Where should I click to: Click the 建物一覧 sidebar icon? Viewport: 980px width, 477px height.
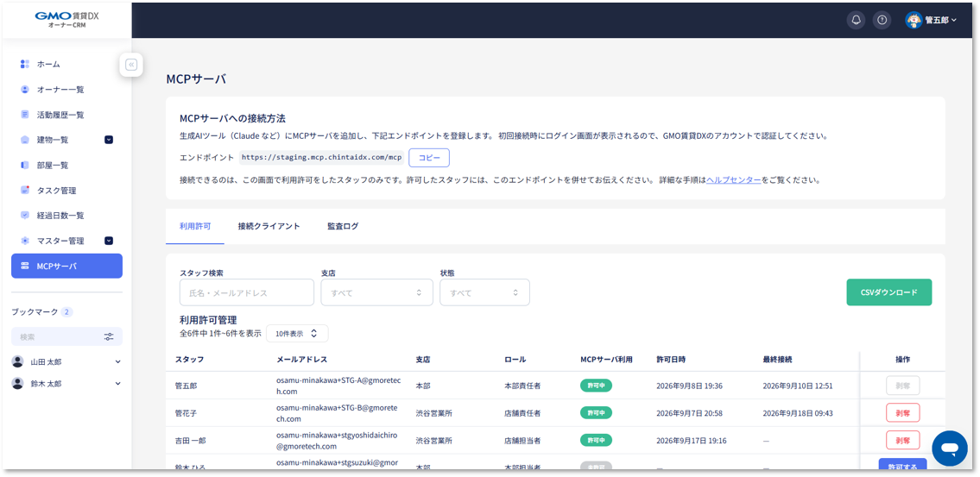pos(25,140)
